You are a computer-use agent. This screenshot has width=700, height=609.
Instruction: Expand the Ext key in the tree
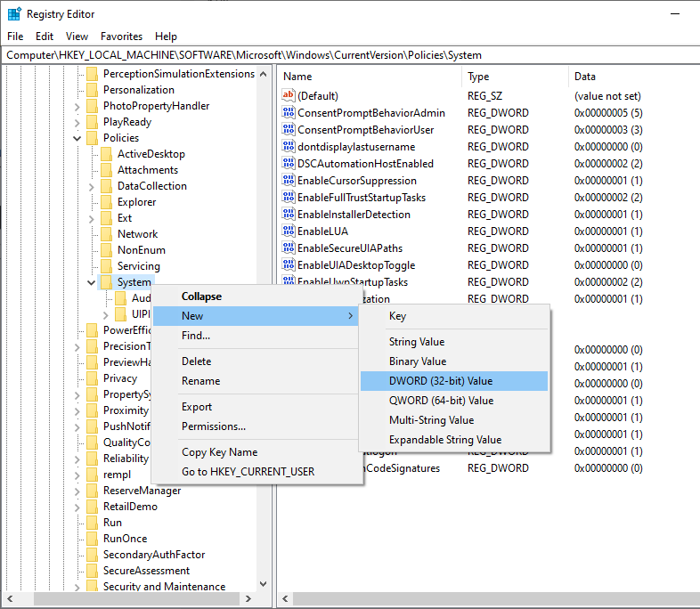[92, 218]
